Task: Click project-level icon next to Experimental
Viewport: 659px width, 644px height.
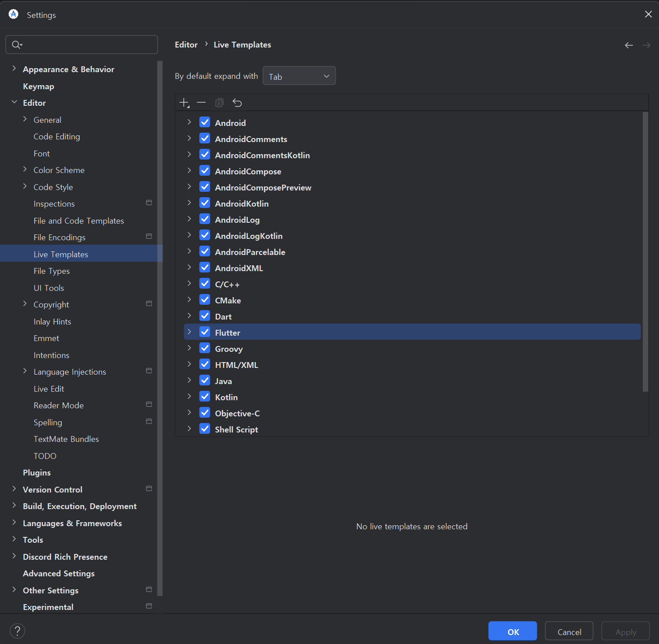Action: click(x=149, y=606)
